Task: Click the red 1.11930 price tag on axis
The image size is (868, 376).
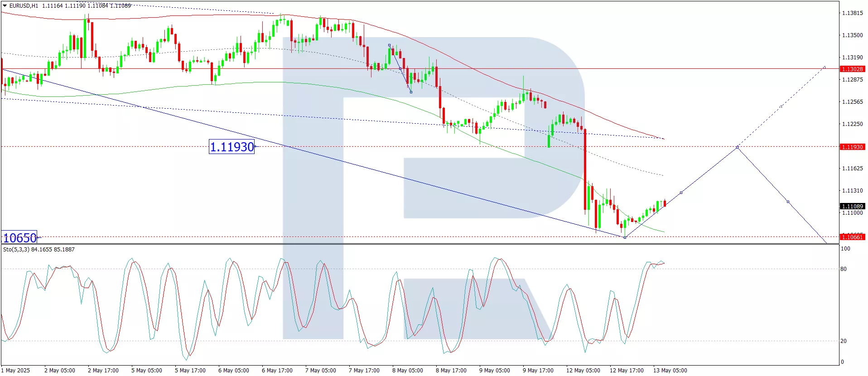Action: click(x=852, y=147)
